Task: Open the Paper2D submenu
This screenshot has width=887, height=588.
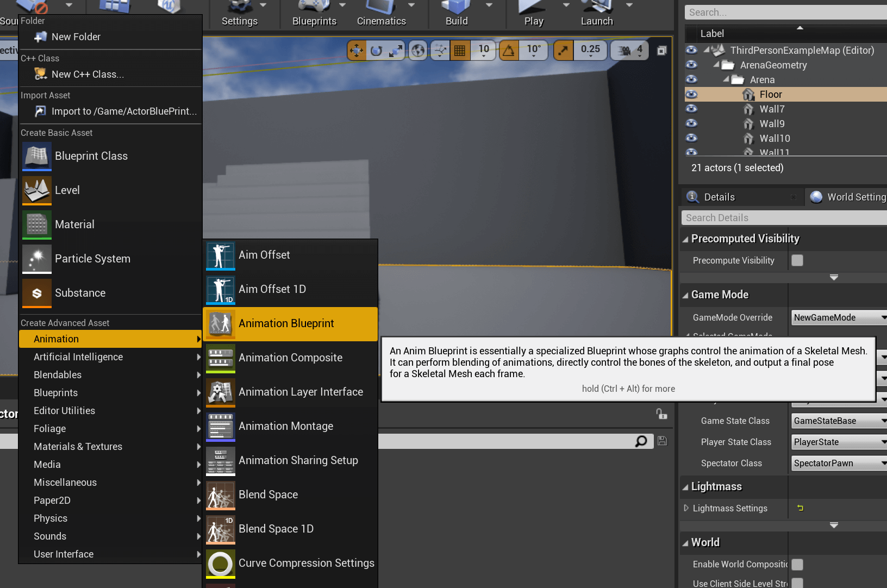Action: tap(110, 501)
